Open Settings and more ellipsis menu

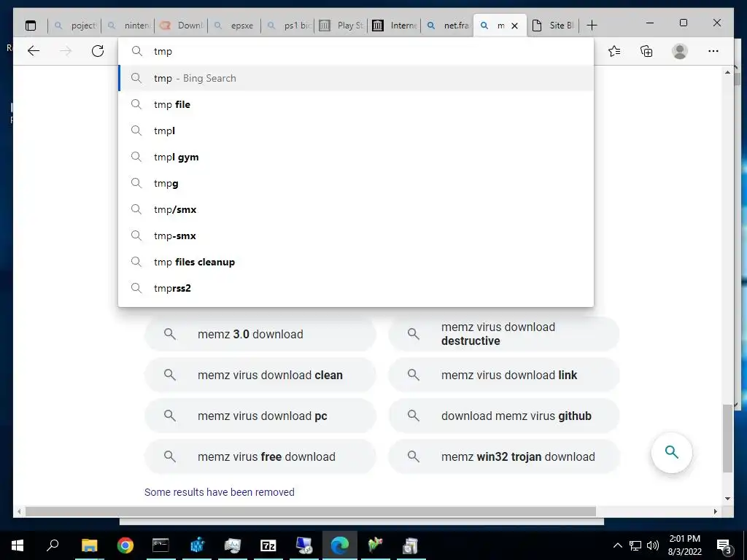(713, 51)
